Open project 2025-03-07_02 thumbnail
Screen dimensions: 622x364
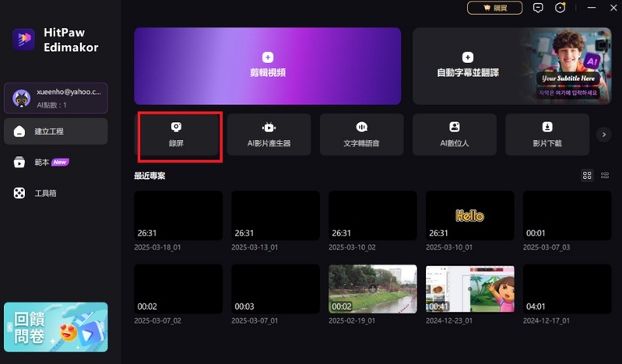pos(178,289)
